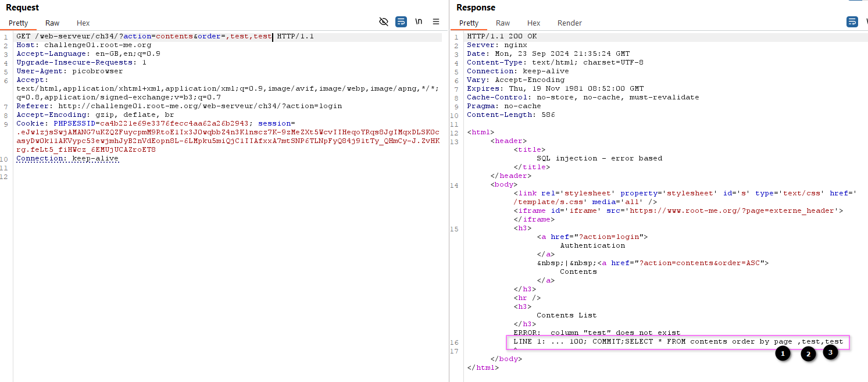Image resolution: width=868 pixels, height=382 pixels.
Task: Click the Content-Length: 586 response header
Action: (511, 115)
